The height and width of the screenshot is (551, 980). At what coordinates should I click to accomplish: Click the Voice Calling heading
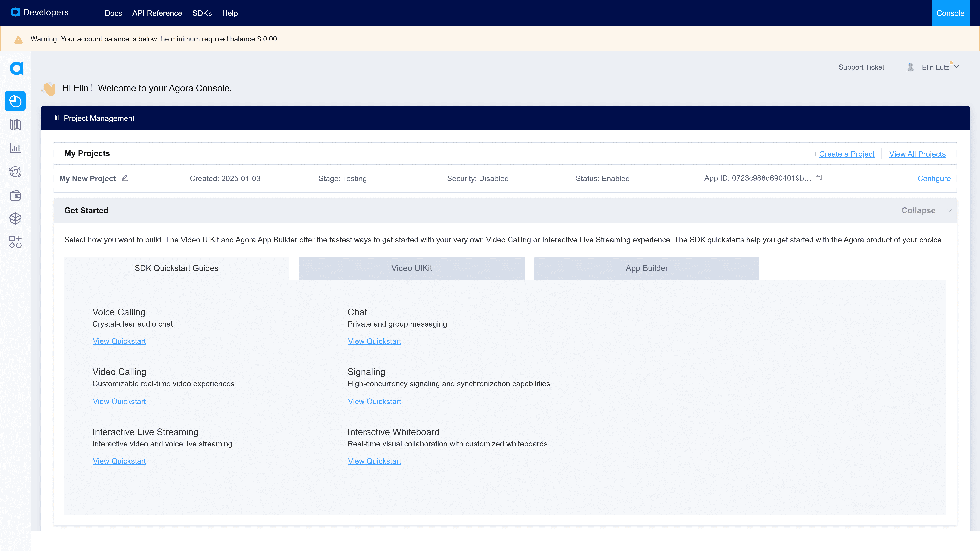[119, 312]
